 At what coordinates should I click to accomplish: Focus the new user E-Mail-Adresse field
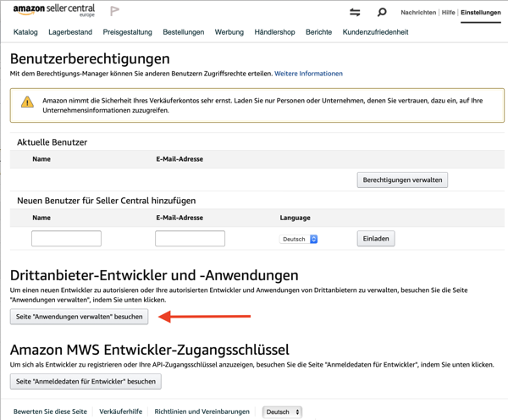click(190, 239)
